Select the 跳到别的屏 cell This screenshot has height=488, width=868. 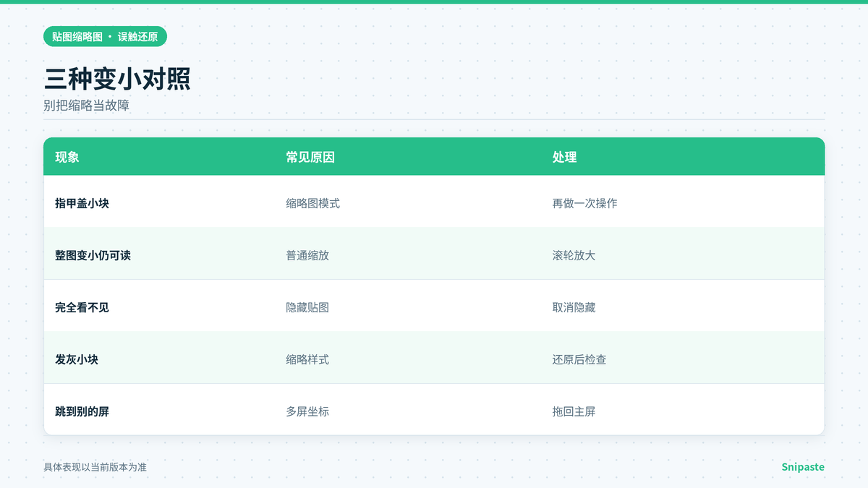[x=82, y=411]
